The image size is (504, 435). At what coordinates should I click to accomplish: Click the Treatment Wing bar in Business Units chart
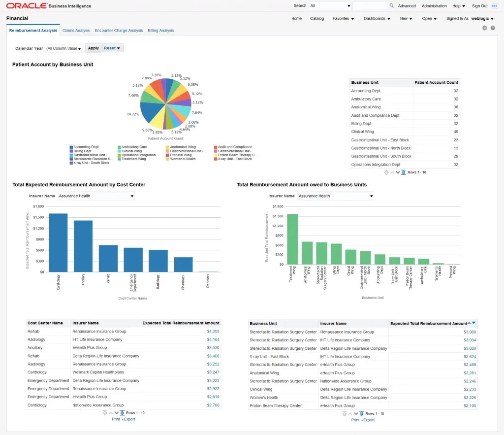[x=292, y=239]
